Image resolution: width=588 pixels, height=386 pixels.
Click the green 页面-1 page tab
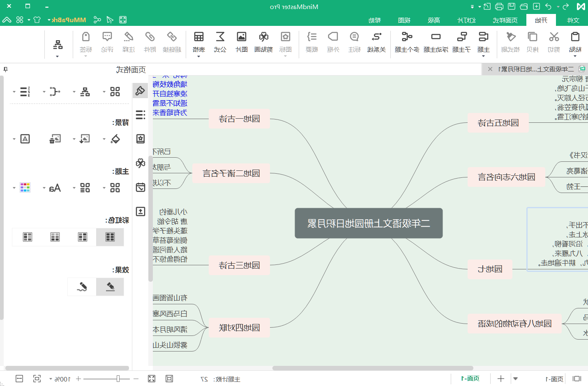(x=470, y=378)
